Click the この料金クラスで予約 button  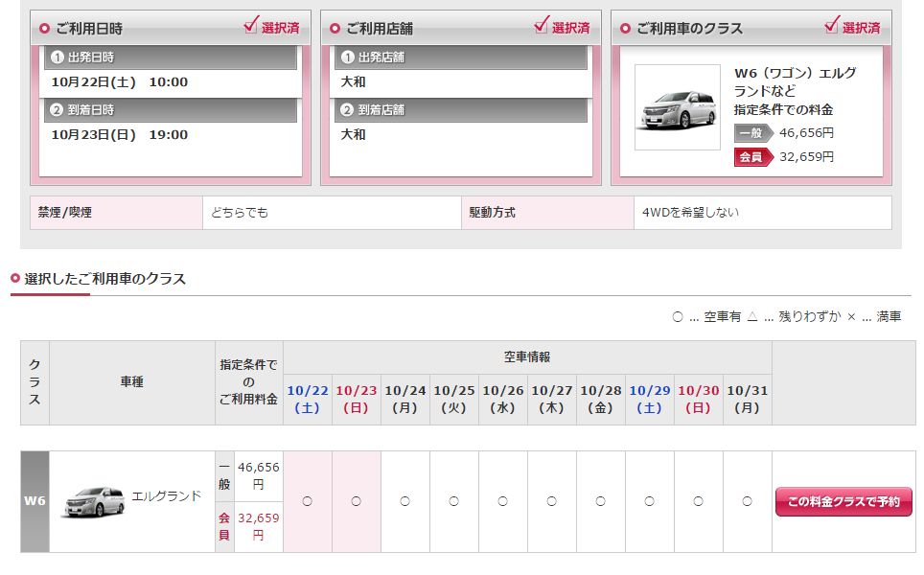pyautogui.click(x=843, y=501)
